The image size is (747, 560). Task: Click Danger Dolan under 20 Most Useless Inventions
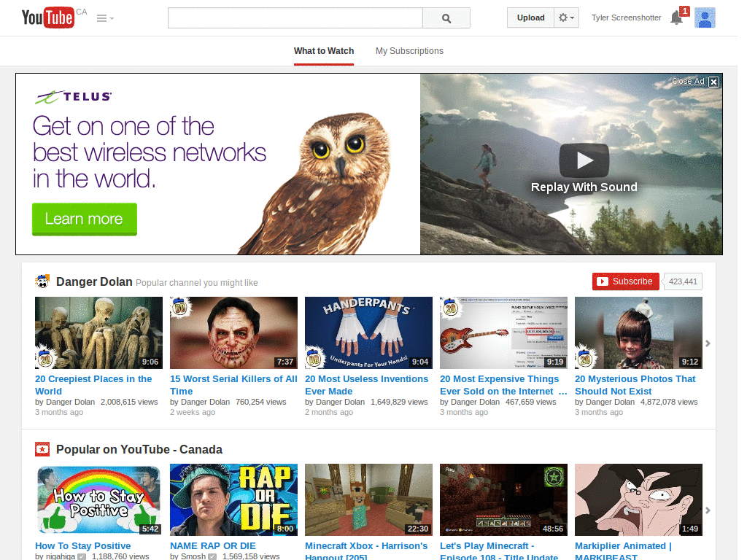pyautogui.click(x=340, y=402)
